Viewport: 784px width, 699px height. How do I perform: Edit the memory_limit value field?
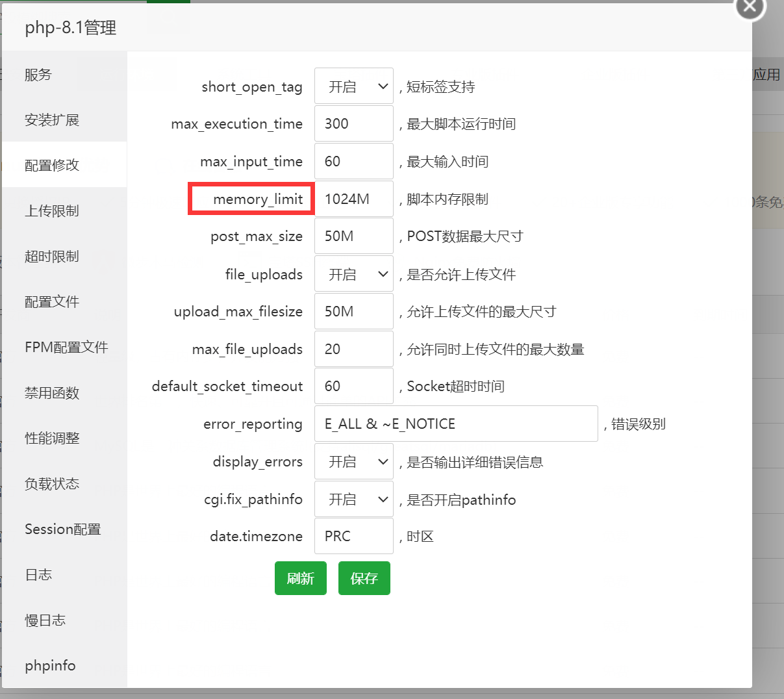[x=353, y=199]
